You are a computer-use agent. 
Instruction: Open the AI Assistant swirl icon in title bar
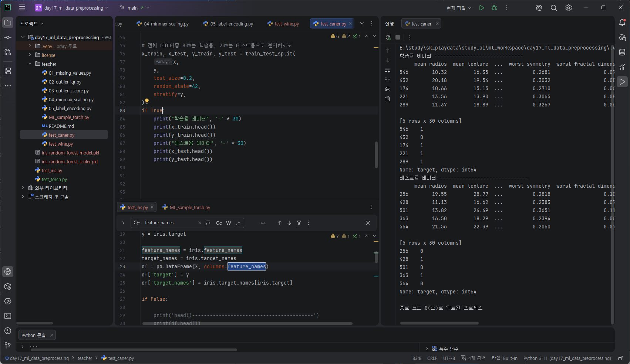pyautogui.click(x=539, y=8)
